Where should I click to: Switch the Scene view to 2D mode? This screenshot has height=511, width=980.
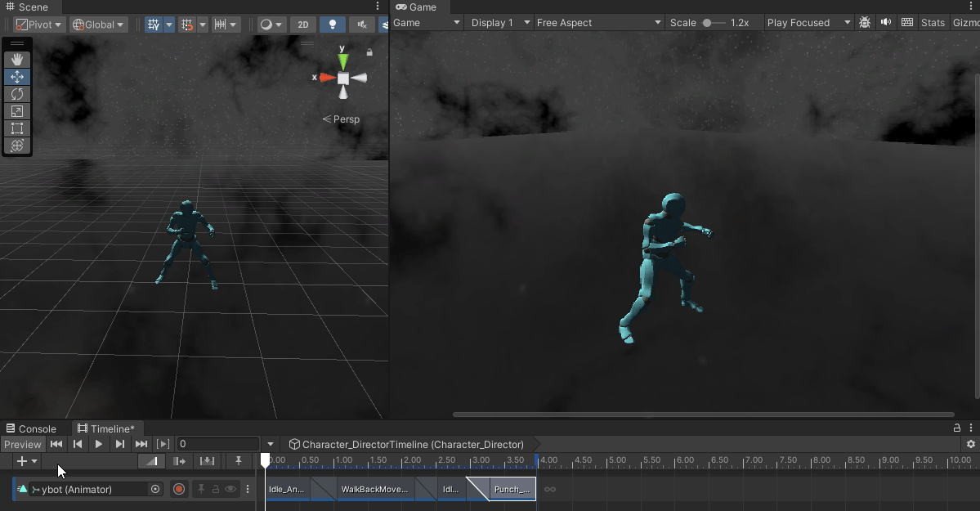coord(302,24)
